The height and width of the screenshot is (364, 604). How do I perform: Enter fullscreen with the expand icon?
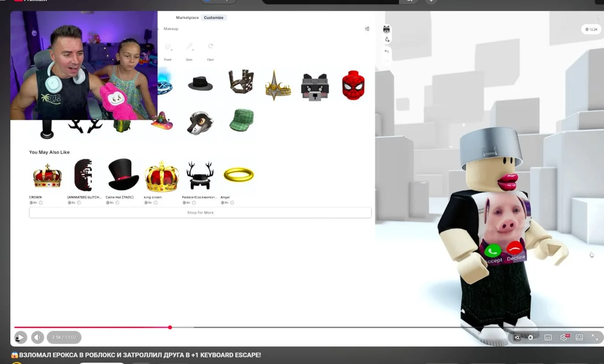click(595, 338)
